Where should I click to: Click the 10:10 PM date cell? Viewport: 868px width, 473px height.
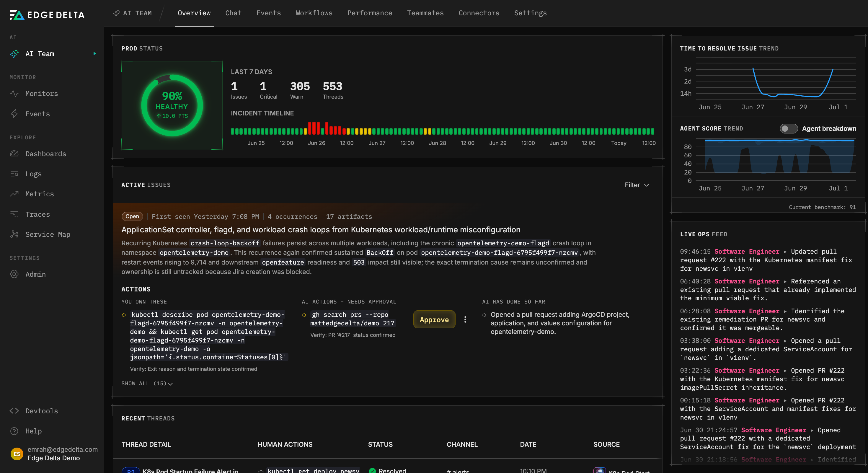tap(533, 471)
